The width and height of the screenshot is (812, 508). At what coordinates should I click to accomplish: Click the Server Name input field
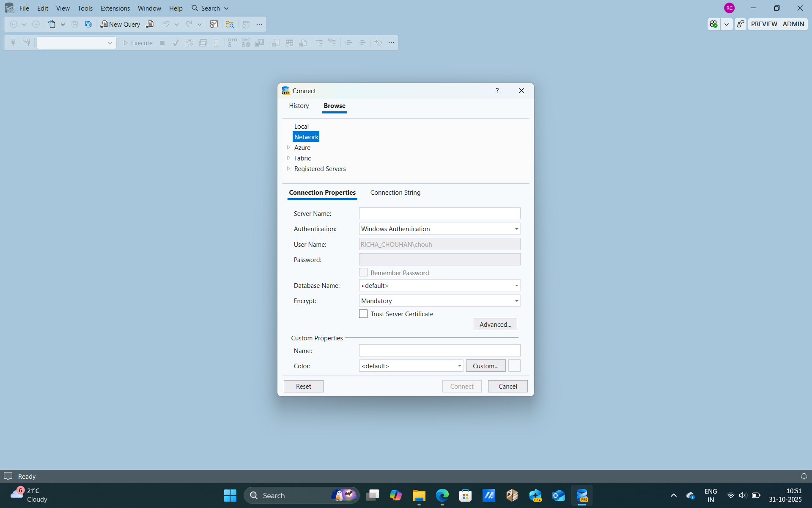coord(439,213)
